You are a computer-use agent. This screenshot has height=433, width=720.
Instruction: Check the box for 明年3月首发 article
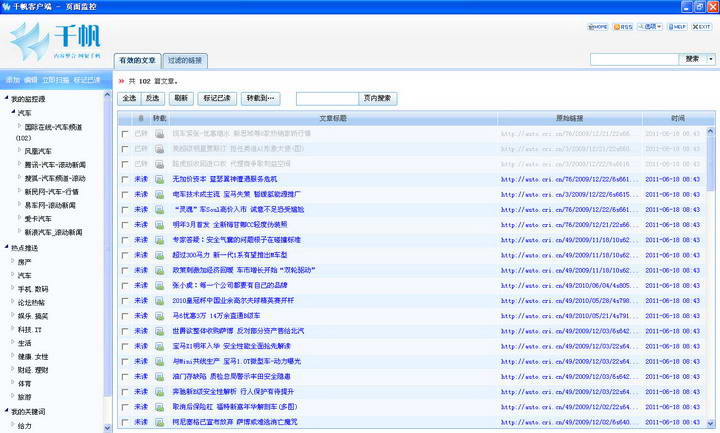pos(125,225)
